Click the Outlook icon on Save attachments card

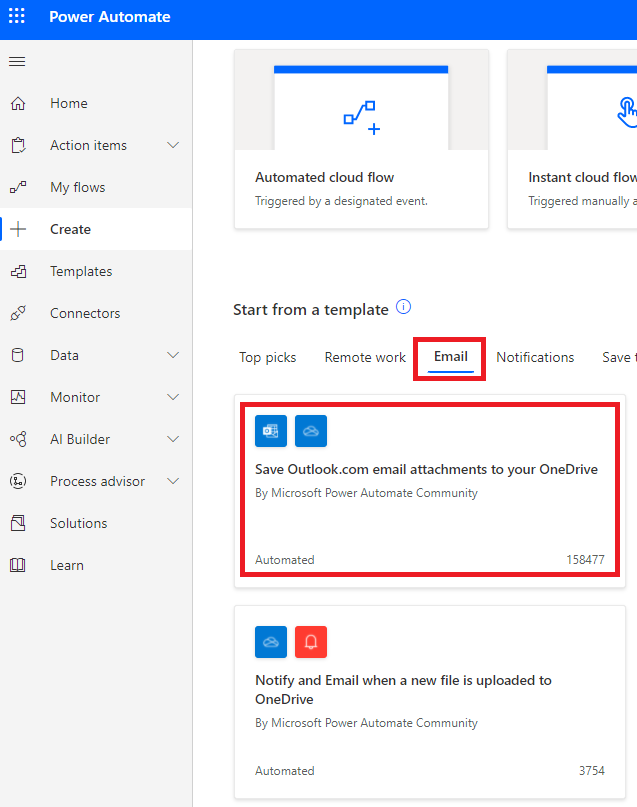click(x=271, y=431)
